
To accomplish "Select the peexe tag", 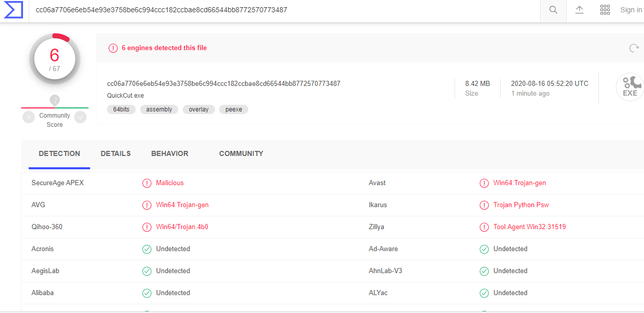I will click(233, 109).
